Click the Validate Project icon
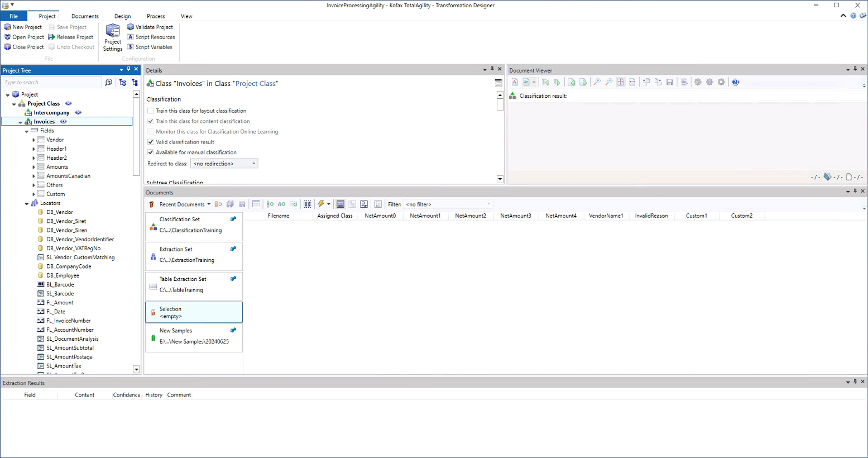Image resolution: width=868 pixels, height=458 pixels. (131, 27)
